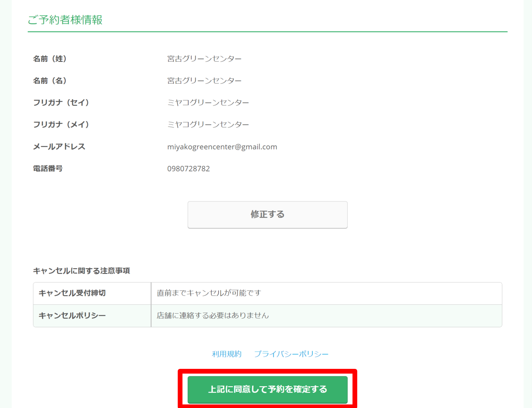Viewport: 532px width, 408px height.
Task: Click the フリガナ（セイ） field label
Action: [x=61, y=103]
